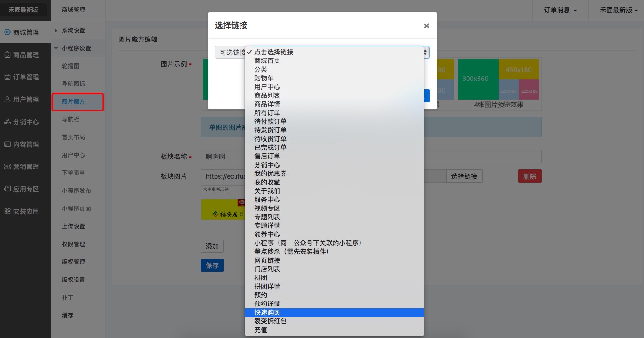Screen dimensions: 644x338
Task: Click the 用户管理 person icon
Action: tap(7, 100)
